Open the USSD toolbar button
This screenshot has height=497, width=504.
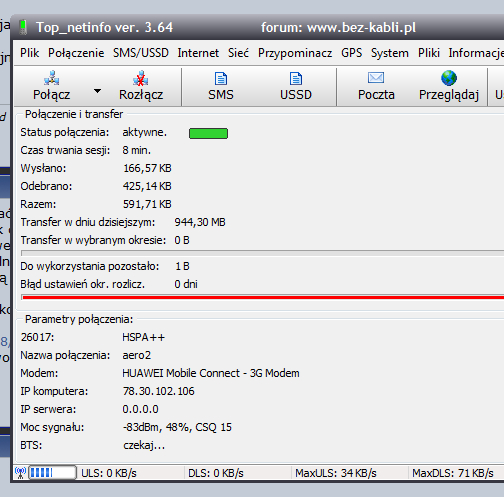click(296, 86)
